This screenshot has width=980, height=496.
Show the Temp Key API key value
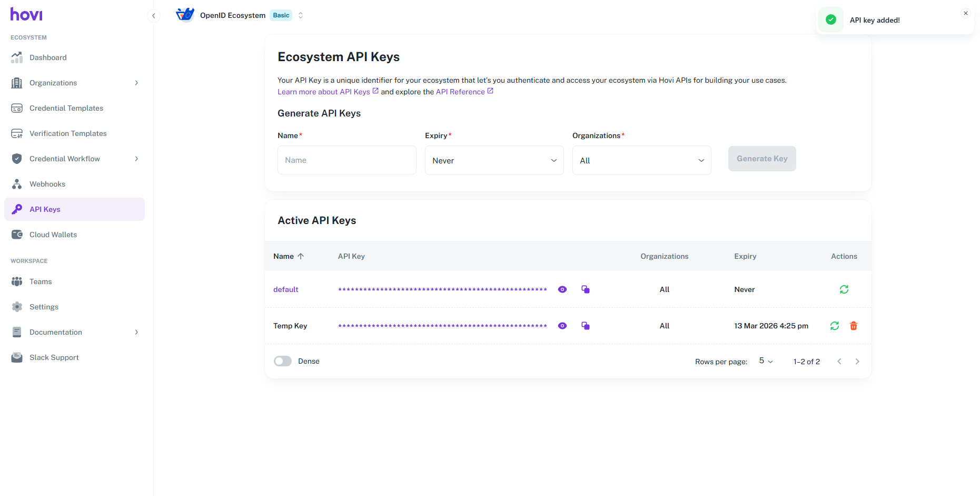point(562,326)
